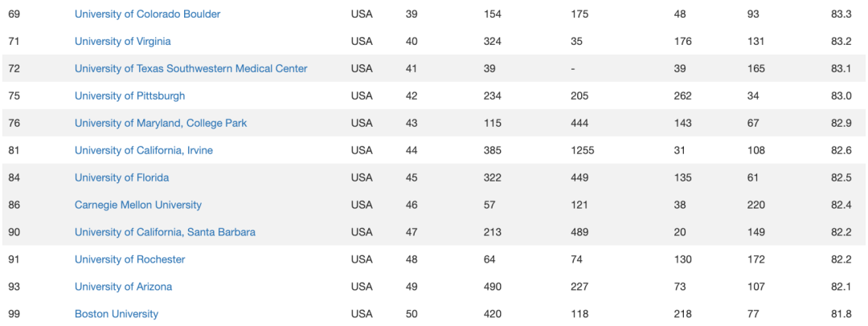The height and width of the screenshot is (326, 868).
Task: Click the dash cell in Texas Southwestern row
Action: click(573, 69)
